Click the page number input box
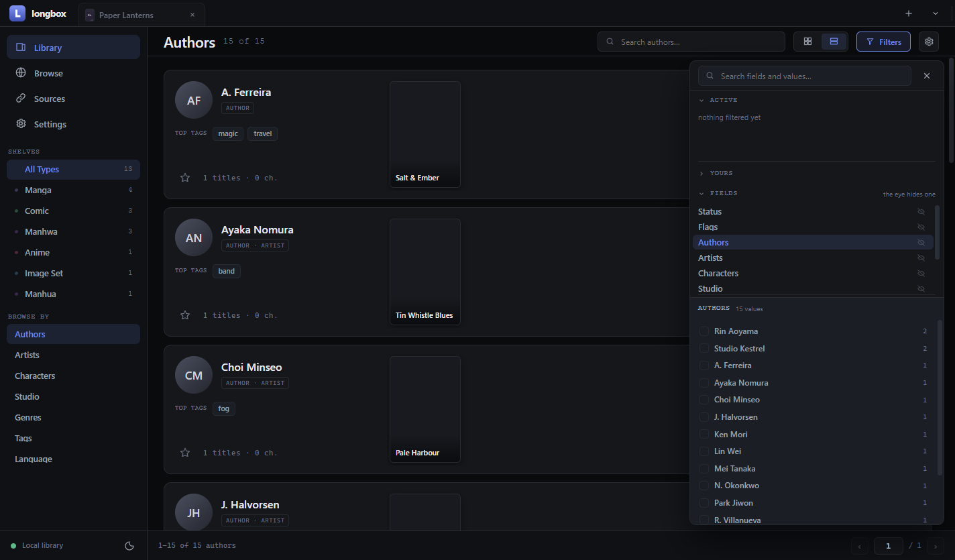Screen dimensions: 955x560 [889, 546]
